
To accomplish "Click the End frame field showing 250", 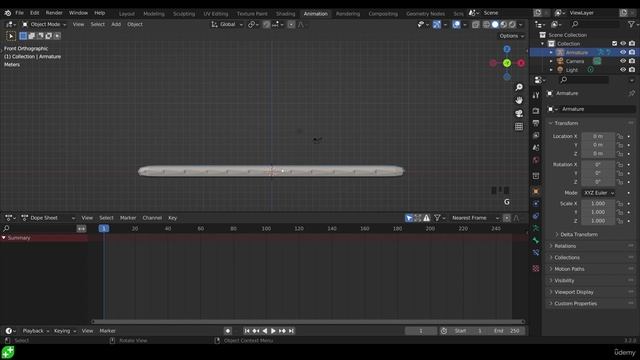I will pos(507,331).
